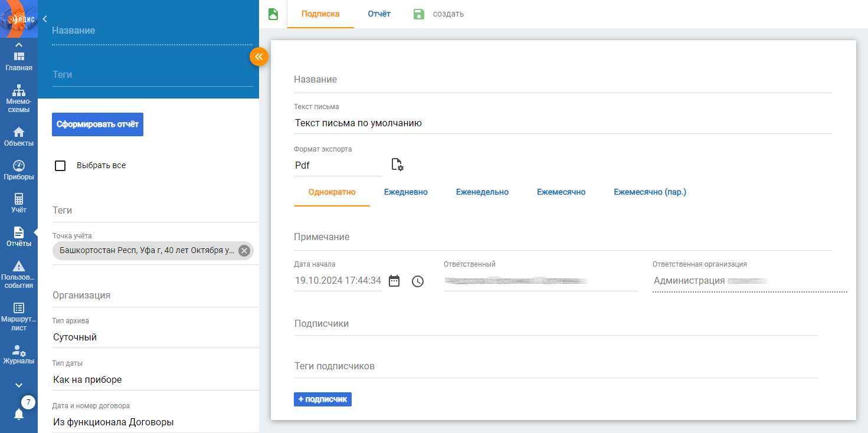This screenshot has height=433, width=868.
Task: Click the Теги подписчиков input field
Action: pyautogui.click(x=556, y=366)
